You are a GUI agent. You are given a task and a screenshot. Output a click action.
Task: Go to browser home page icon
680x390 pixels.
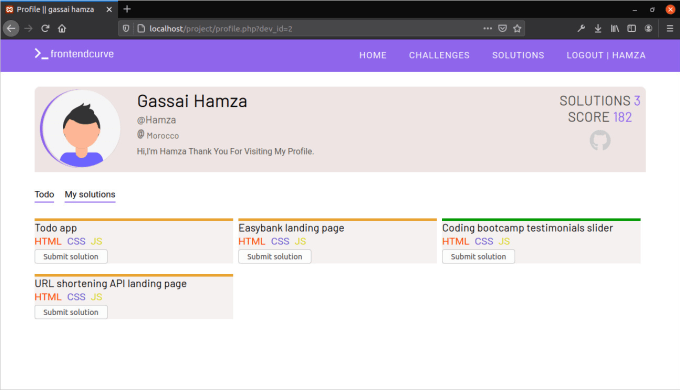pos(62,29)
